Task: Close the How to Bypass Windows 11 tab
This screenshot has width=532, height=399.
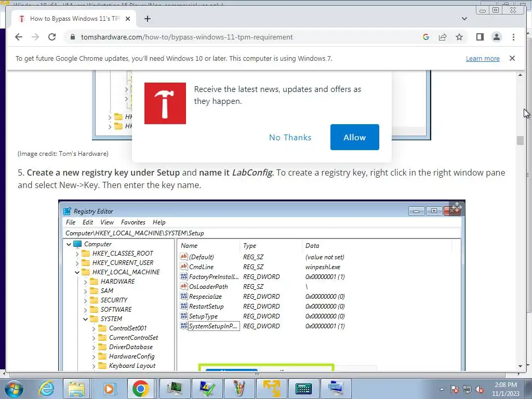Action: tap(128, 19)
